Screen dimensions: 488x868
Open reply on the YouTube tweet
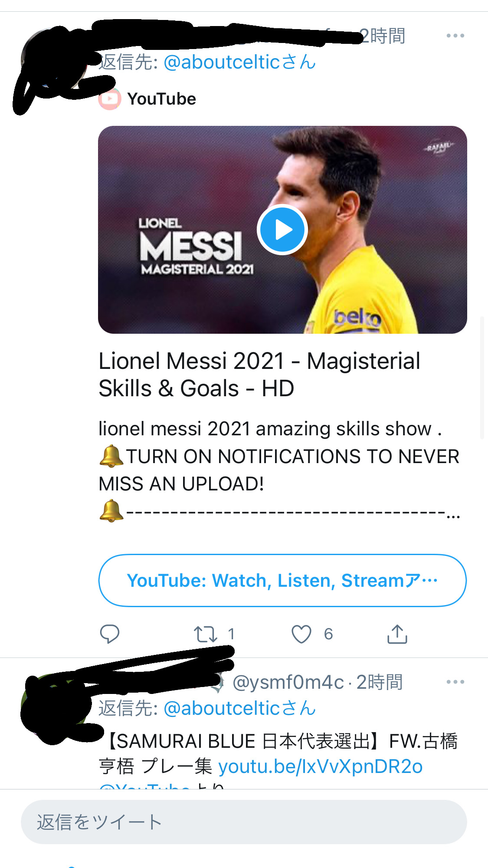pos(109,634)
